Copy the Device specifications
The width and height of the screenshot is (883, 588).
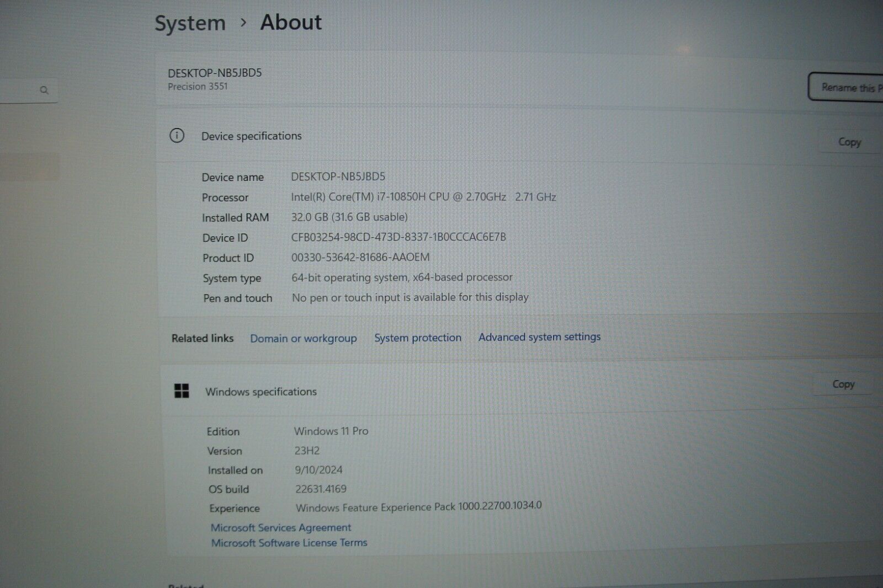pos(849,142)
